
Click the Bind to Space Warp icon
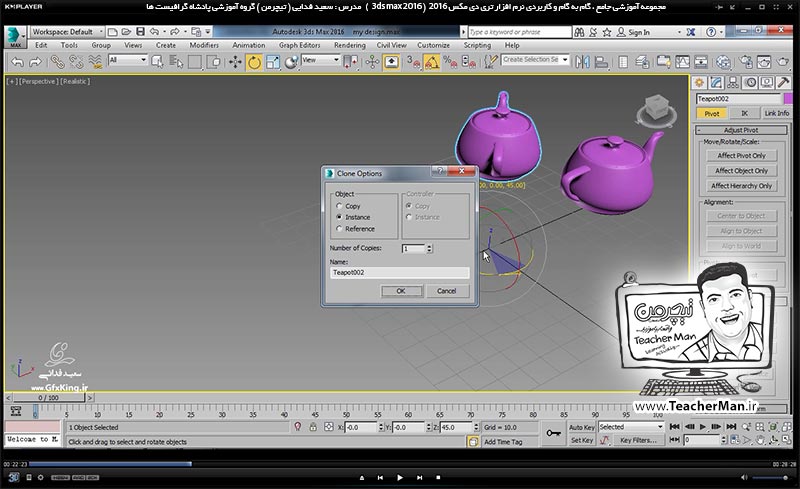[x=95, y=62]
